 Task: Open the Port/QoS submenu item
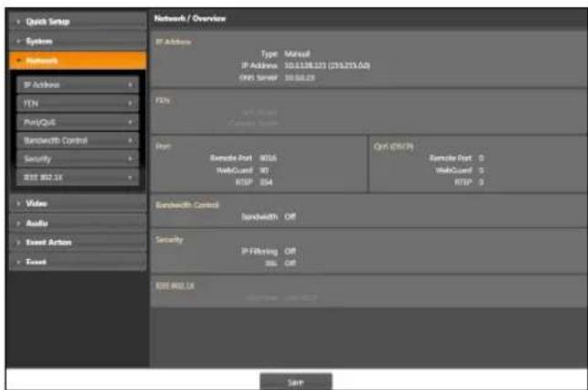tap(78, 122)
